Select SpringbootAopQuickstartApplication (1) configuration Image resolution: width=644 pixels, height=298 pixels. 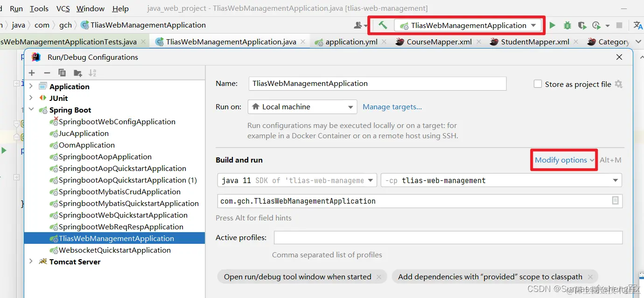click(127, 180)
